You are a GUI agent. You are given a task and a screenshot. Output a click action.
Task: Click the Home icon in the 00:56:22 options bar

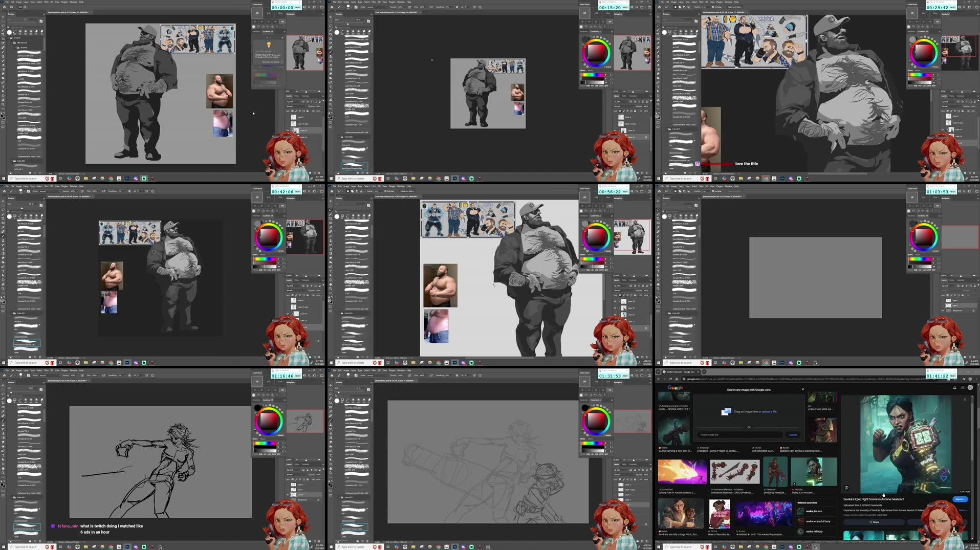pyautogui.click(x=331, y=191)
